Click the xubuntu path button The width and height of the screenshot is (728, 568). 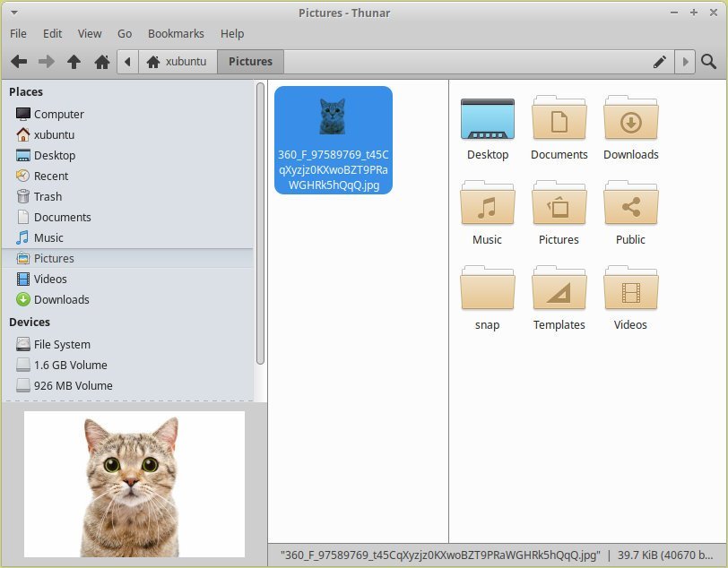click(178, 62)
